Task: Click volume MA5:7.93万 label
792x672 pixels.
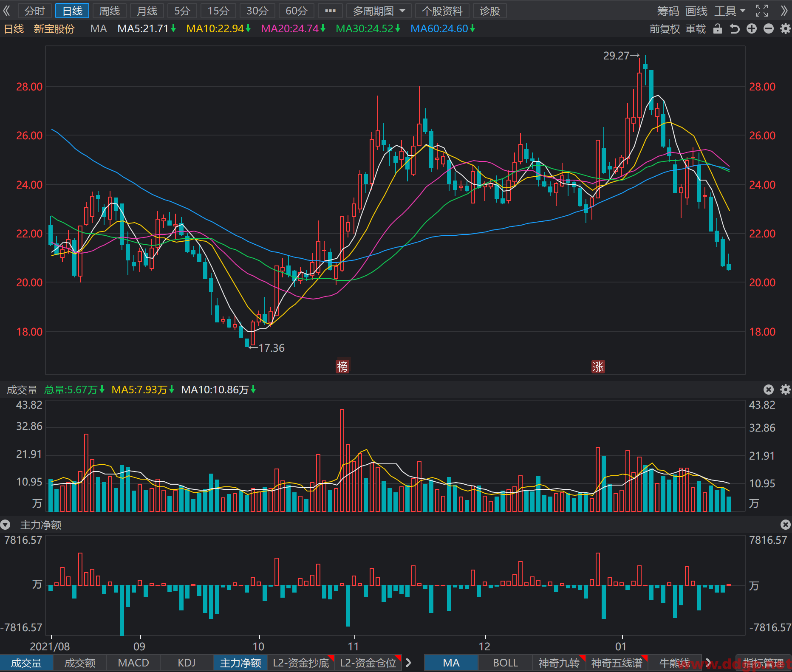Action: click(x=143, y=390)
